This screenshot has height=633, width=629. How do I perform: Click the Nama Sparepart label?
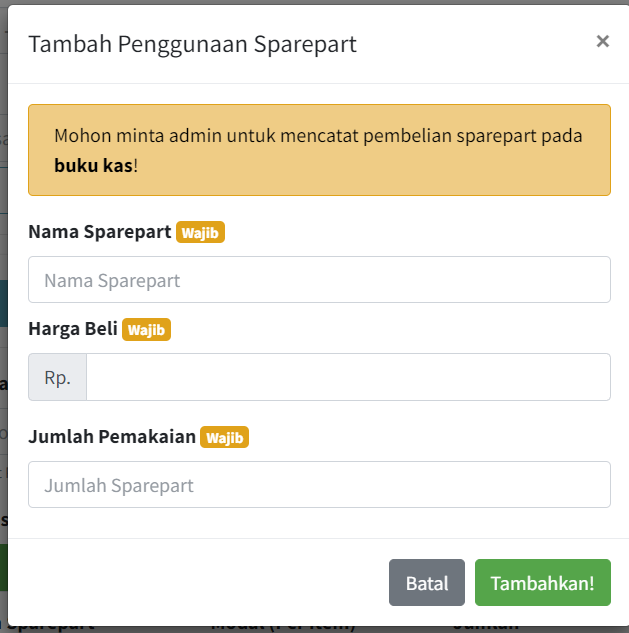coord(100,232)
